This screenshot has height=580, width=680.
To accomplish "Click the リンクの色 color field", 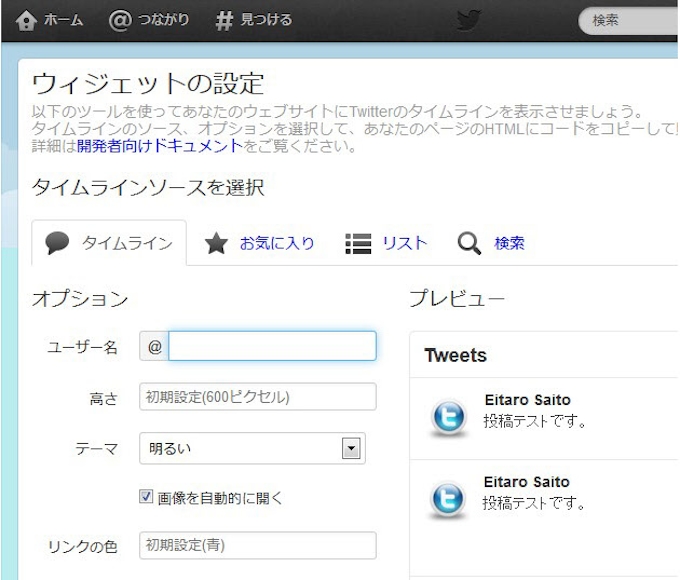I will click(x=257, y=546).
